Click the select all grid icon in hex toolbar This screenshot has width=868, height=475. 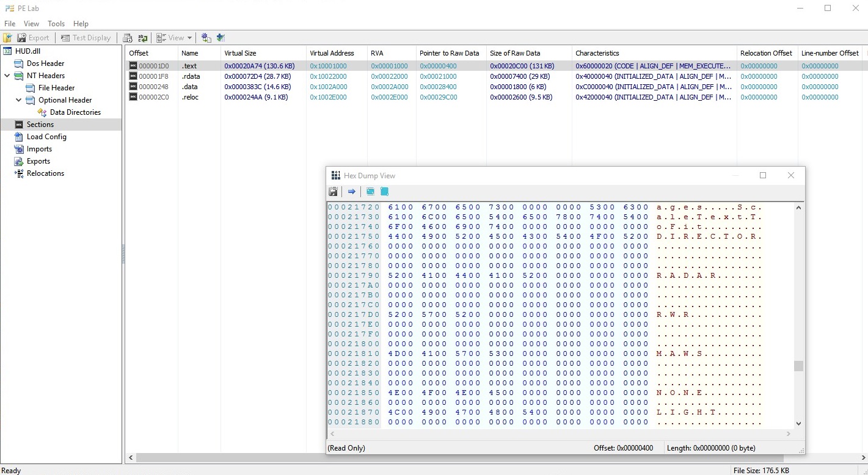[x=384, y=192]
